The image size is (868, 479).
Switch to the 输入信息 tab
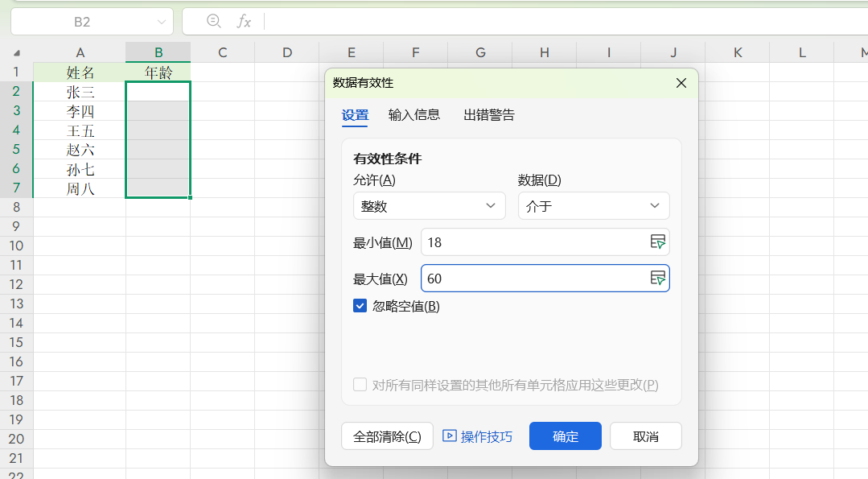click(x=414, y=115)
